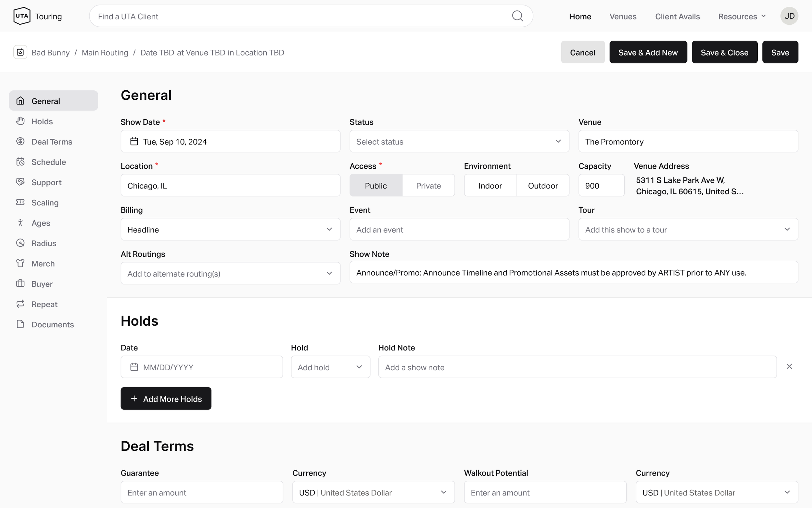Set Environment to Outdoor
812x508 pixels.
(542, 185)
